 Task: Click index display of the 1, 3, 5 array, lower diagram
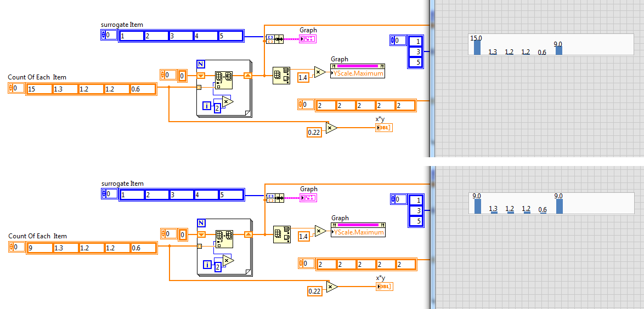[x=398, y=199]
